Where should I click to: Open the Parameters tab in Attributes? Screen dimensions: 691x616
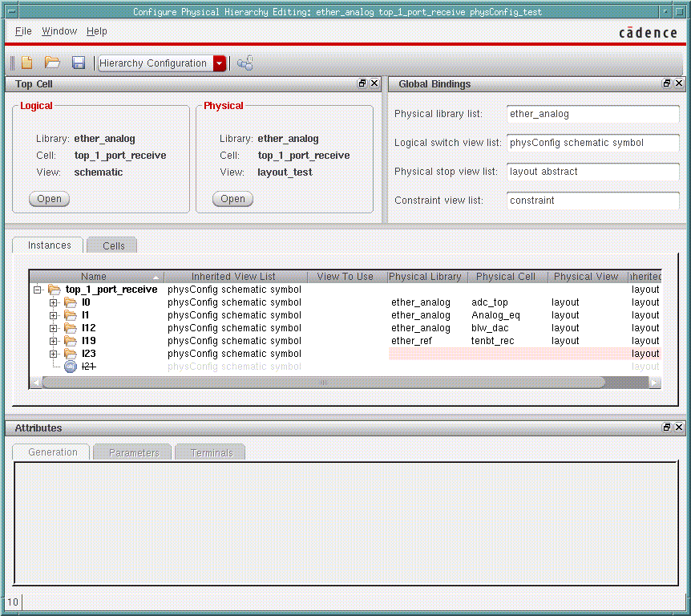point(133,452)
